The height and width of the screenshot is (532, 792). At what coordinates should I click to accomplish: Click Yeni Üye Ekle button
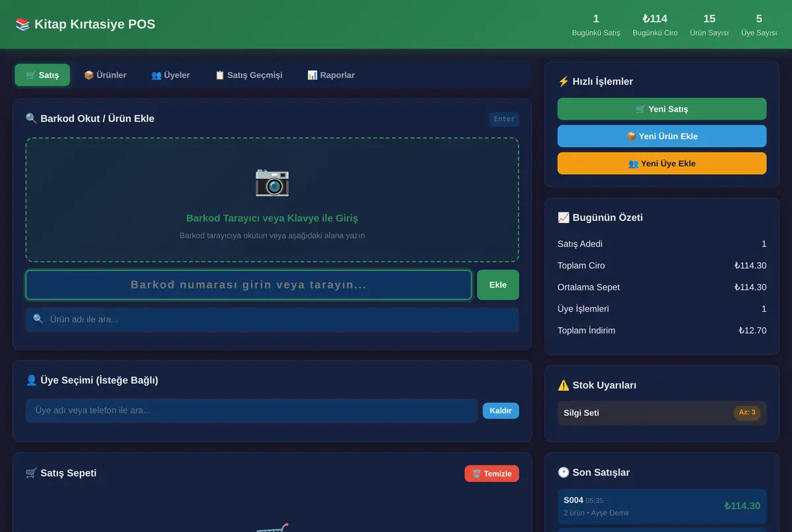[x=662, y=164]
